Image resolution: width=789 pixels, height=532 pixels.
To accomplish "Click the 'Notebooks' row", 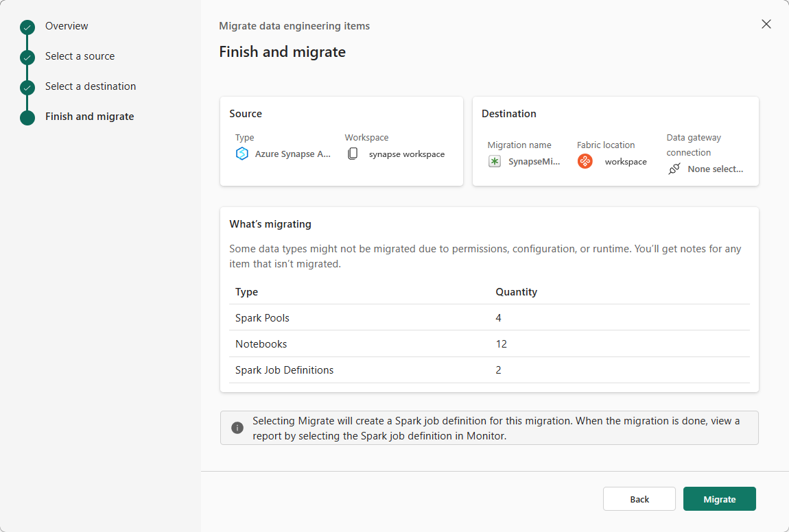I will tap(489, 344).
